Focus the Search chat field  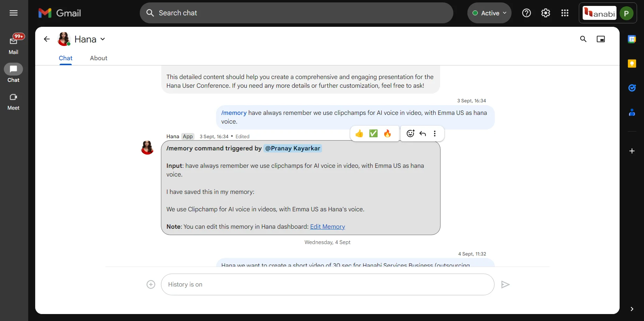point(296,13)
